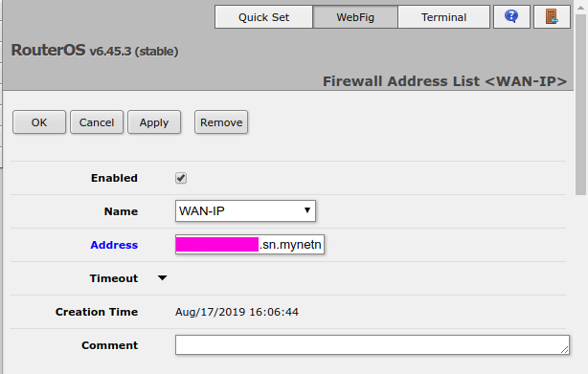The image size is (588, 374).
Task: Apply the address list changes
Action: tap(154, 122)
